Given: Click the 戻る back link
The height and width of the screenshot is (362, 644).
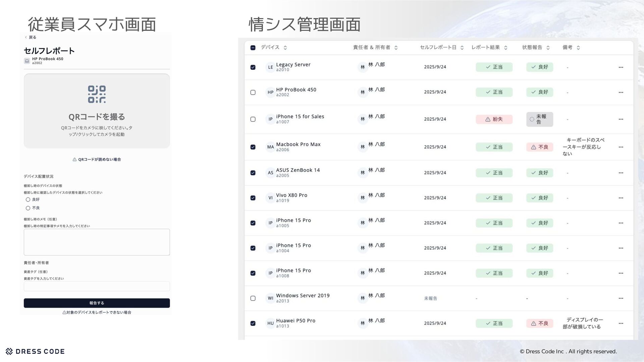Looking at the screenshot, I should point(31,37).
